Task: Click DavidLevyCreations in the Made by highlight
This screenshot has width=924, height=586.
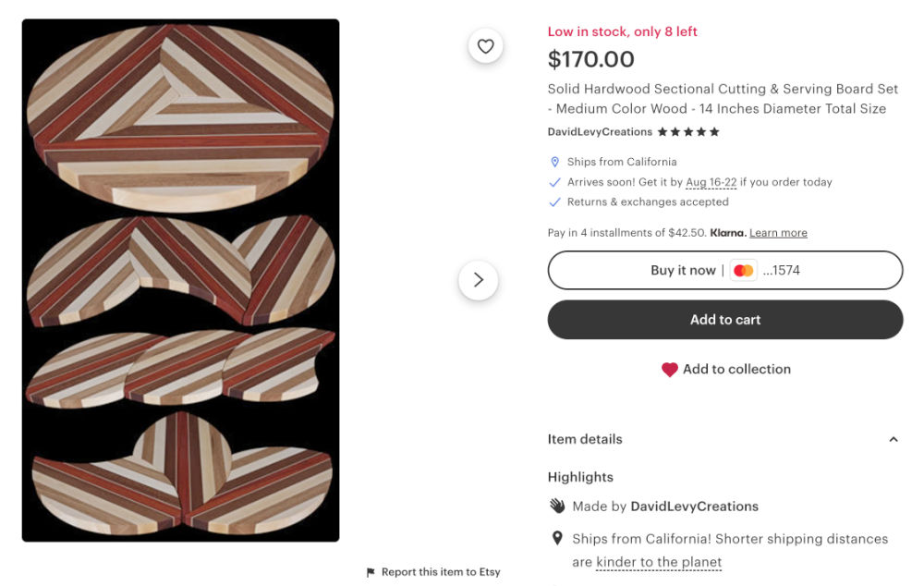Action: click(x=694, y=507)
